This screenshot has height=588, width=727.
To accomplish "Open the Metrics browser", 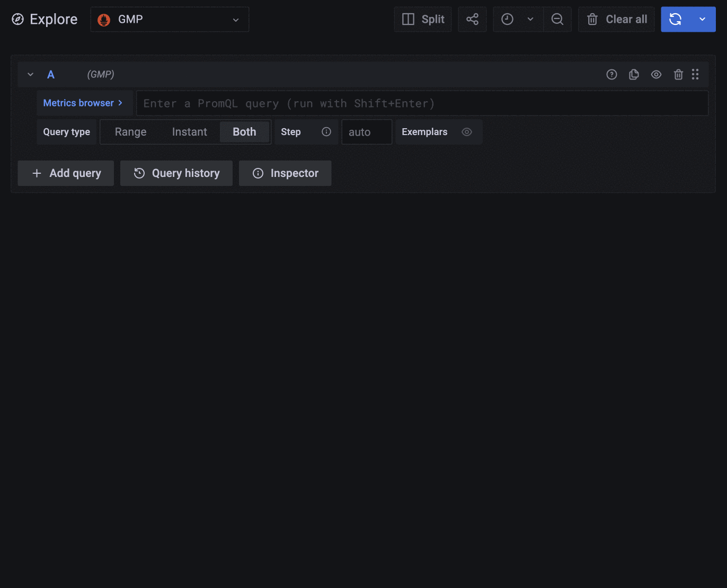I will [84, 103].
